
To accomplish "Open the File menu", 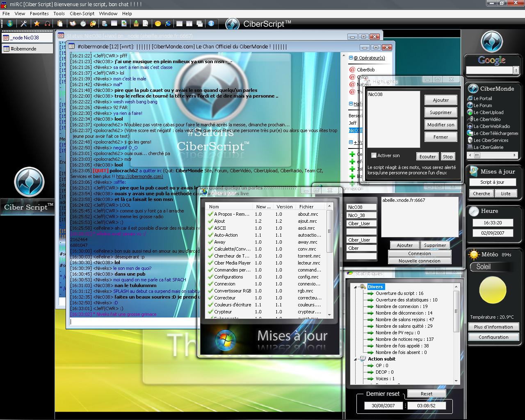I will [6, 14].
